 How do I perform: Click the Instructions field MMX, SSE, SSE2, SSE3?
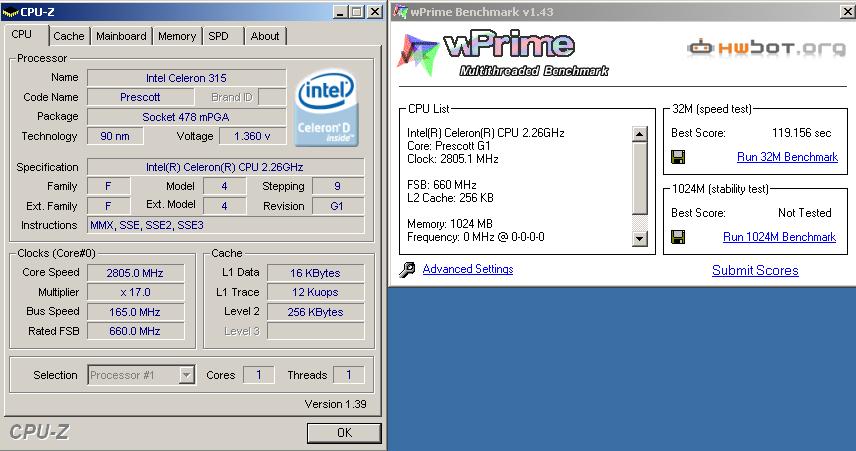pyautogui.click(x=225, y=225)
